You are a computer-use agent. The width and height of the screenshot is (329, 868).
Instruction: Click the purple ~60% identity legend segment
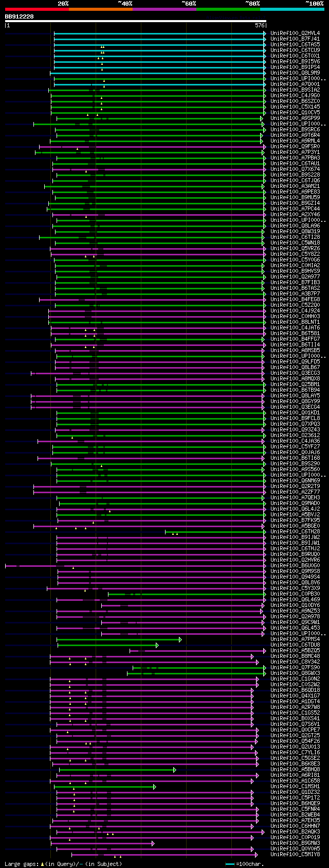pos(164,9)
